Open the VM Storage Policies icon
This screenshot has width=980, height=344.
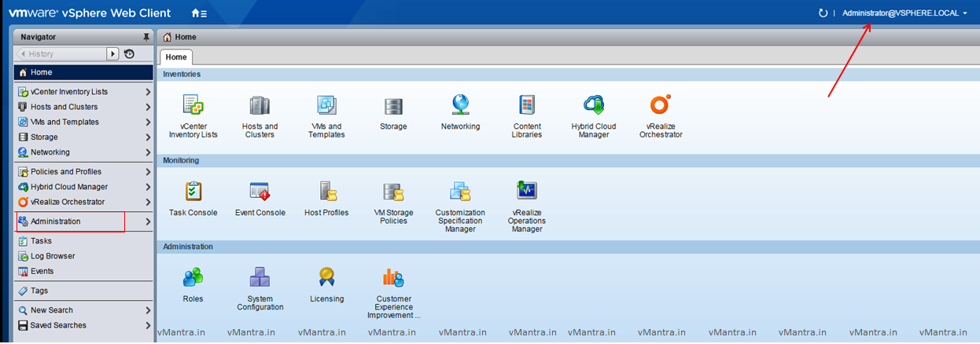pyautogui.click(x=393, y=192)
